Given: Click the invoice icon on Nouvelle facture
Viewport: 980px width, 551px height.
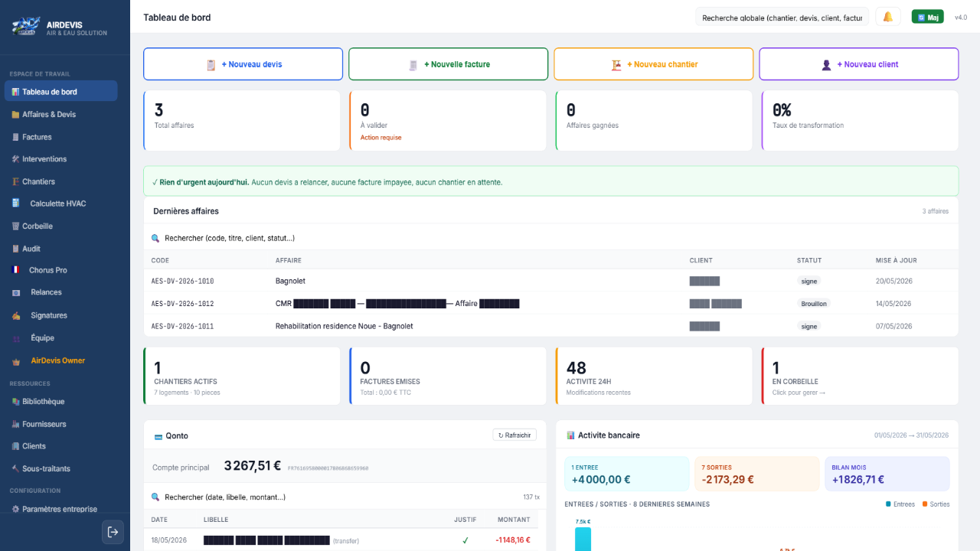Looking at the screenshot, I should point(413,65).
